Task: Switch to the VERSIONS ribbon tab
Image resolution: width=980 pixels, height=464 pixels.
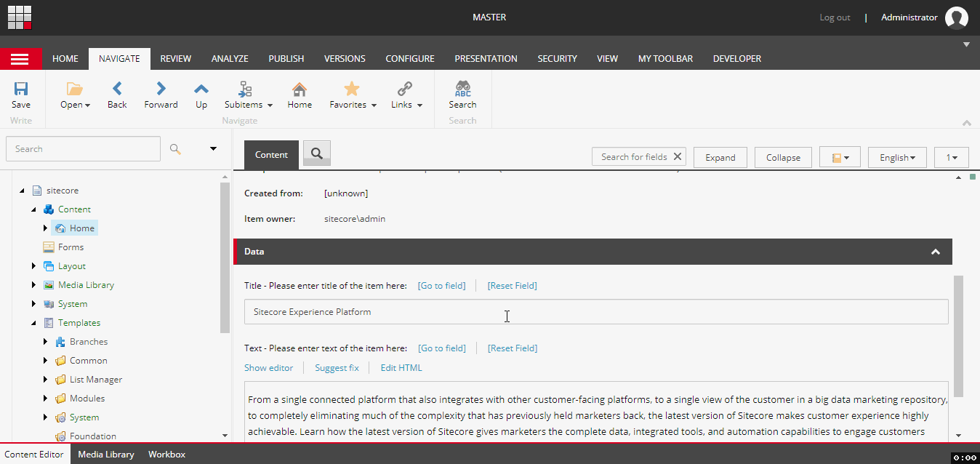Action: coord(345,59)
